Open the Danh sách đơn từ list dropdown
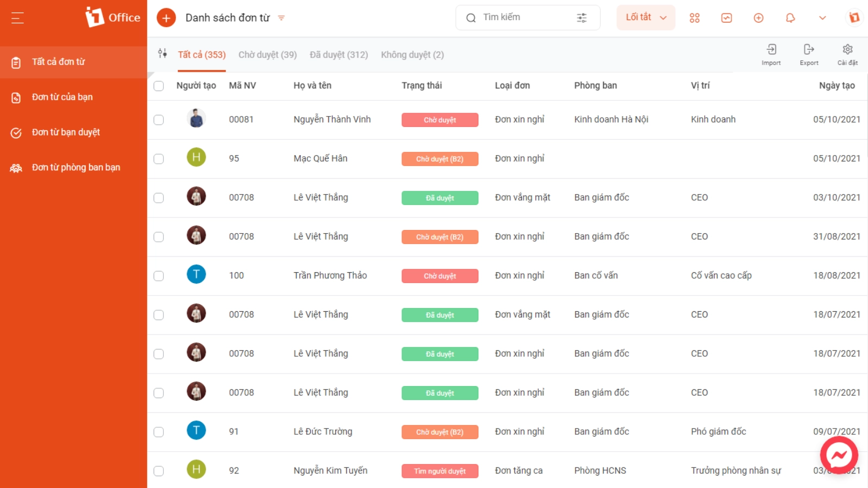Image resolution: width=868 pixels, height=488 pixels. pyautogui.click(x=281, y=18)
